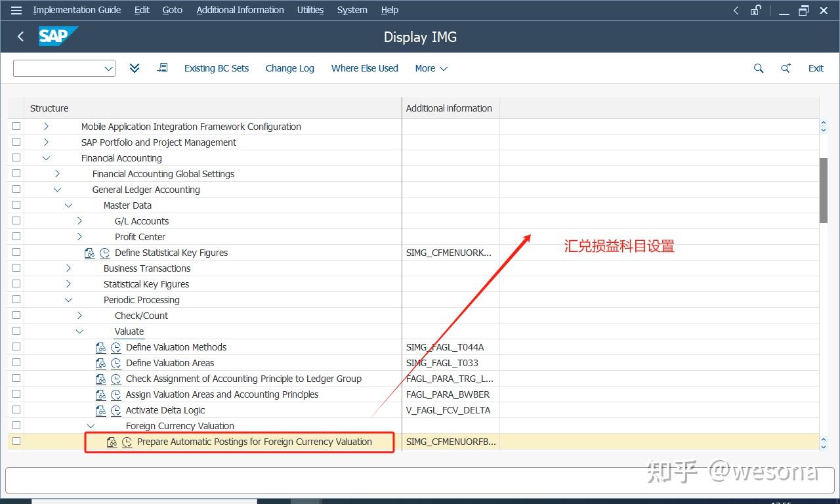This screenshot has width=840, height=504.
Task: Open the Utilities menu
Action: [310, 10]
